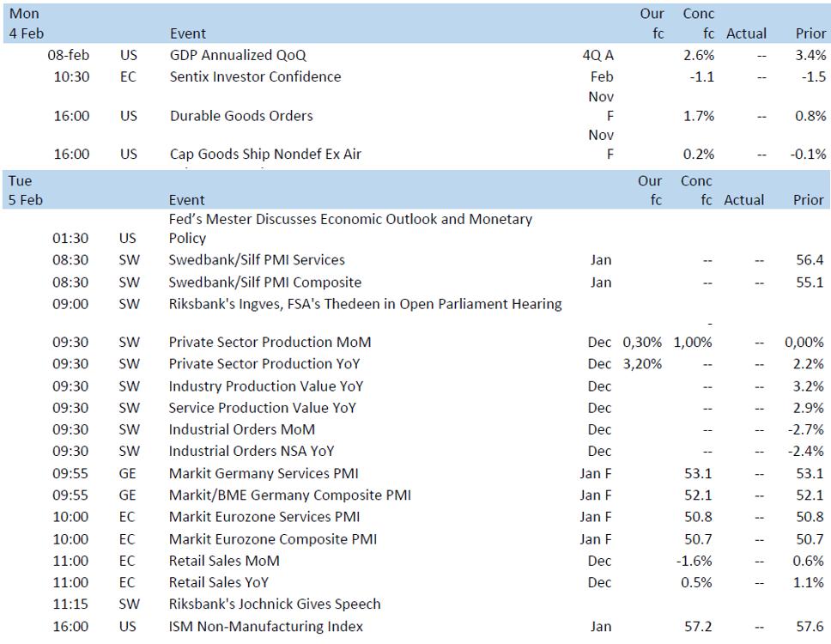Click our forecast value '0,30%'
The image size is (831, 644).
pyautogui.click(x=642, y=343)
